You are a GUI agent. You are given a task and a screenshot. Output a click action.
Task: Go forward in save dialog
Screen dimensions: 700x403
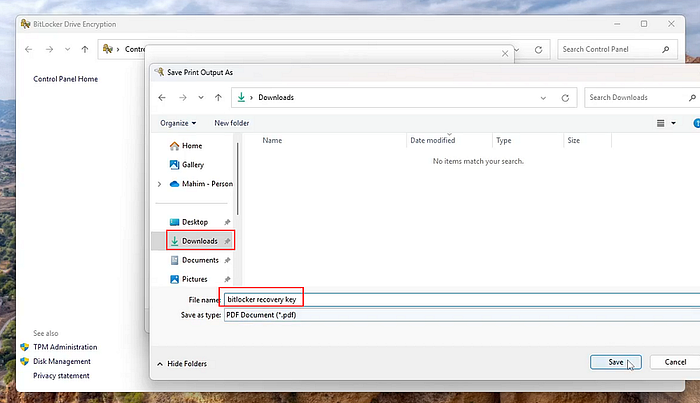coord(183,97)
